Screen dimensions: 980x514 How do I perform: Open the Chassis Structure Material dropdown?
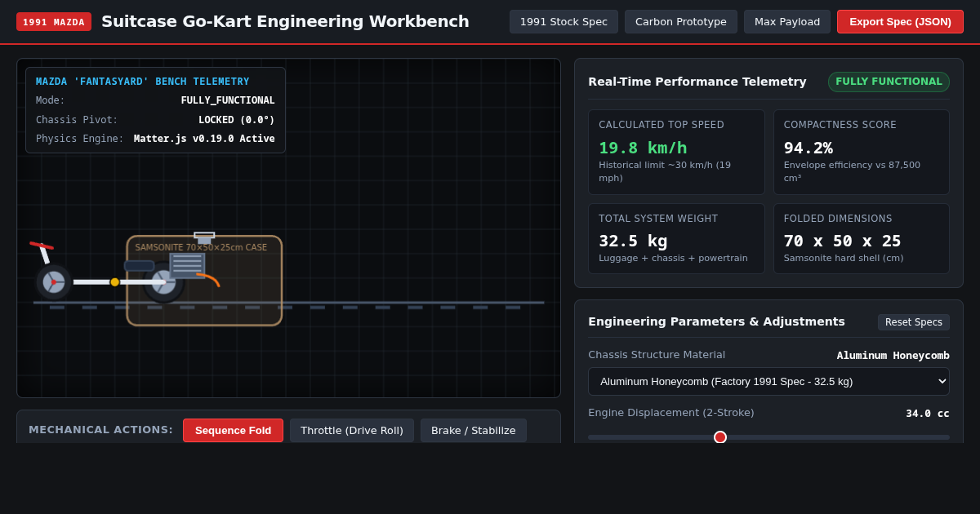pyautogui.click(x=768, y=381)
